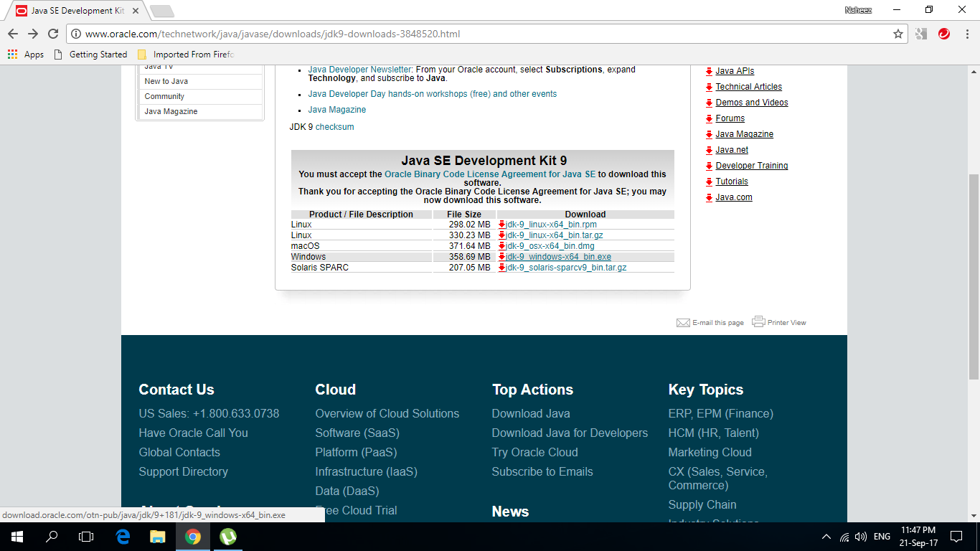Go back to the previous page
The height and width of the screenshot is (551, 980).
(13, 34)
